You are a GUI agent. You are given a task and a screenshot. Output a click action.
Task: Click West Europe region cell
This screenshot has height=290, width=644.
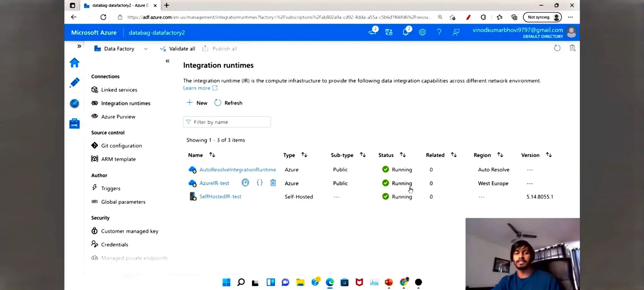pyautogui.click(x=493, y=183)
